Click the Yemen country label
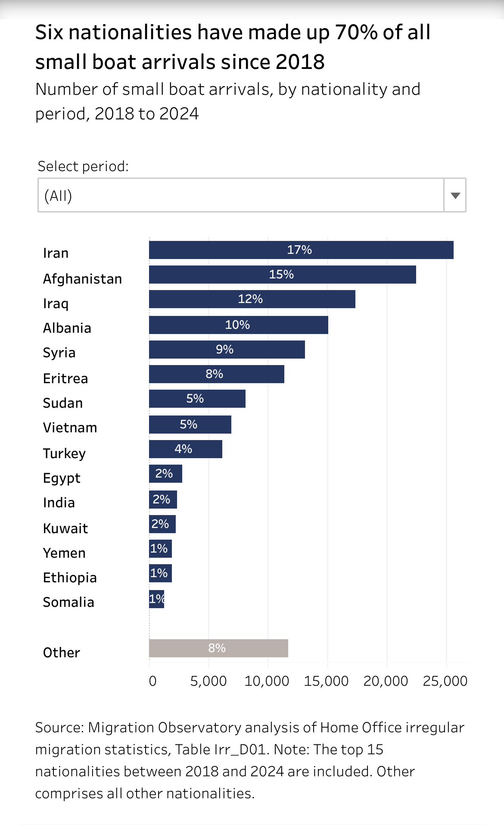The width and height of the screenshot is (504, 825). pos(64,553)
